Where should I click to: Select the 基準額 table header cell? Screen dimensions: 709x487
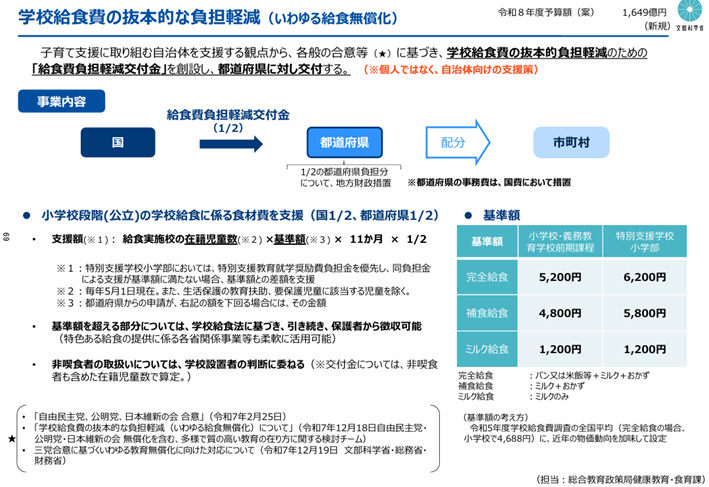[x=486, y=242]
